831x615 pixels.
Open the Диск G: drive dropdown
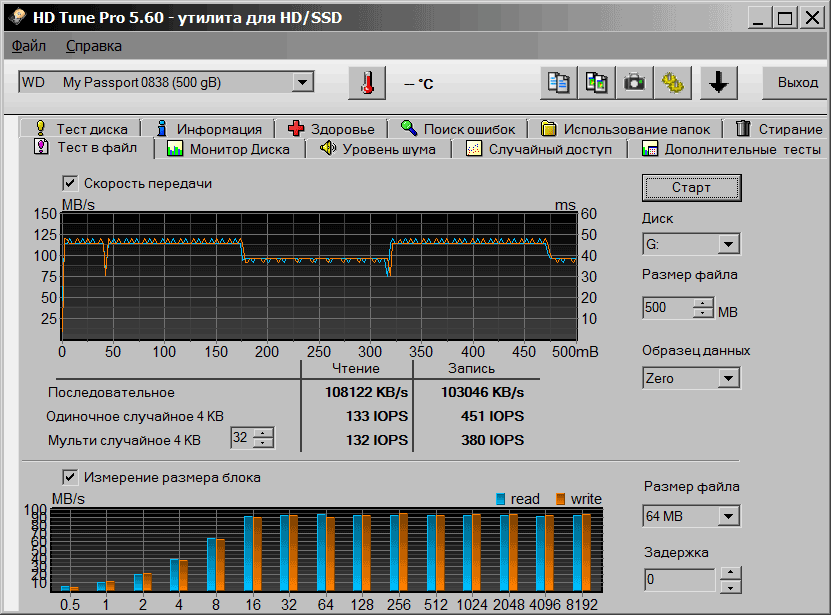point(728,244)
